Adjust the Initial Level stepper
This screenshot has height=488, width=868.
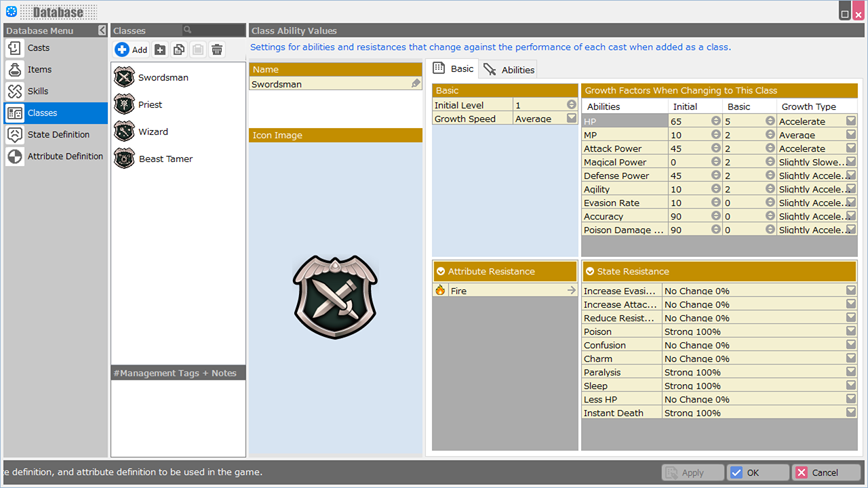point(571,105)
